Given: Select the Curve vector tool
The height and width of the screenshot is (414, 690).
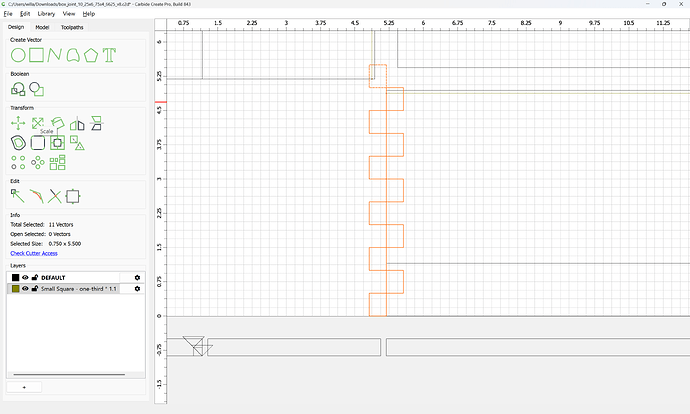Looking at the screenshot, I should pos(73,55).
